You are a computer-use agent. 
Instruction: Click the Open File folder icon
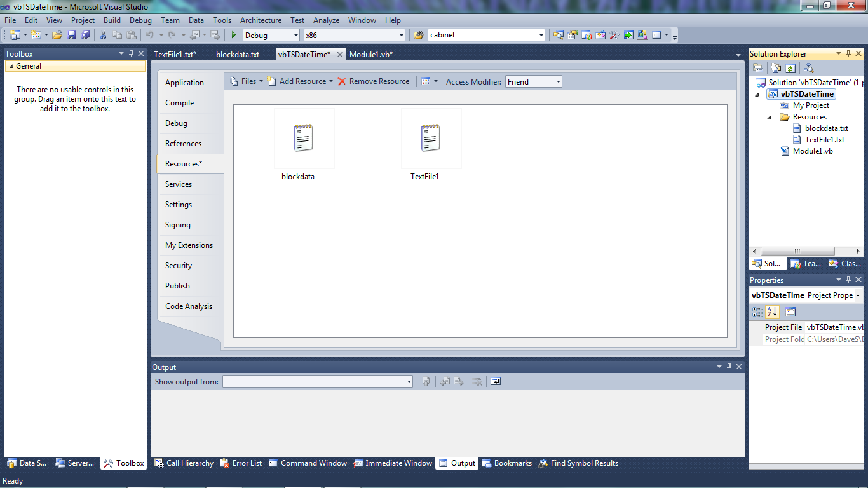[x=57, y=36]
